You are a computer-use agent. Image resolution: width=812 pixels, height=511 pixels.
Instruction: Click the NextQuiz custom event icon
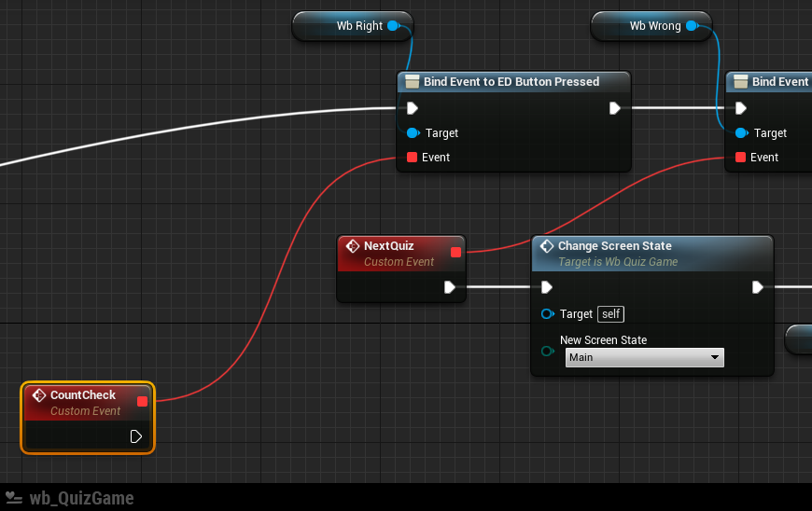pyautogui.click(x=353, y=246)
